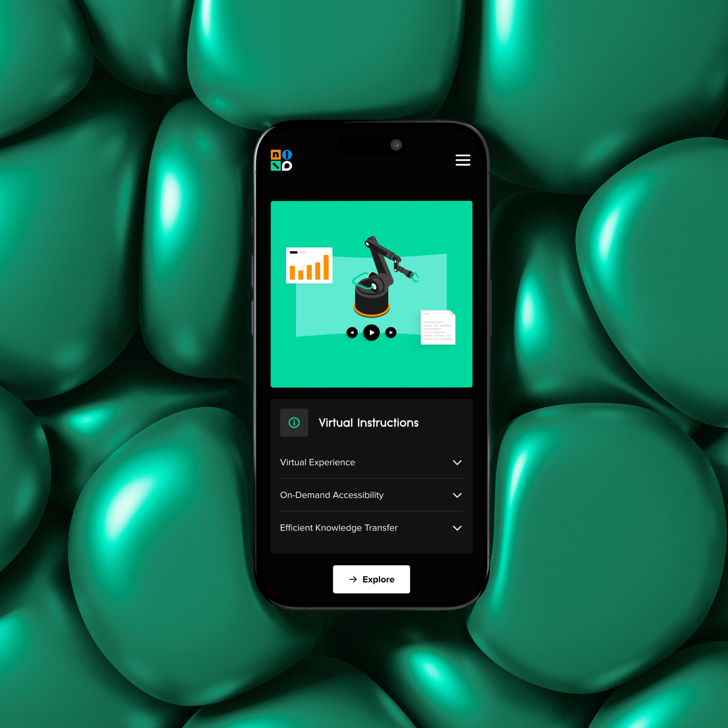Viewport: 728px width, 728px height.
Task: Click the app logo icon top left
Action: pos(285,161)
